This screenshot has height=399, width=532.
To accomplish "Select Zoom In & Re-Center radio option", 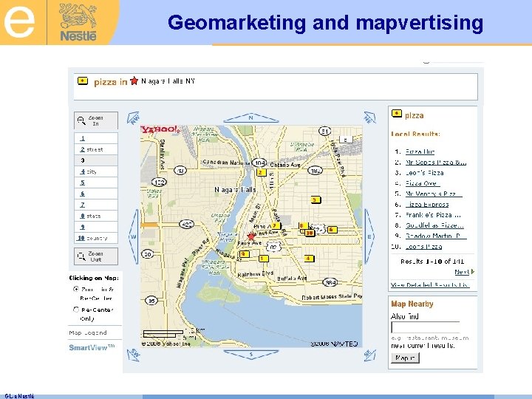I will [76, 289].
